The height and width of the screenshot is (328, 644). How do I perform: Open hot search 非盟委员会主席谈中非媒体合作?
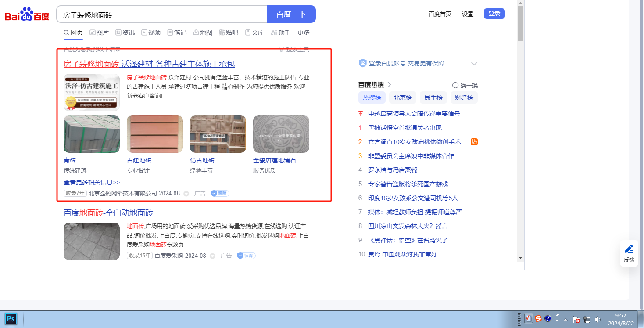coord(411,156)
